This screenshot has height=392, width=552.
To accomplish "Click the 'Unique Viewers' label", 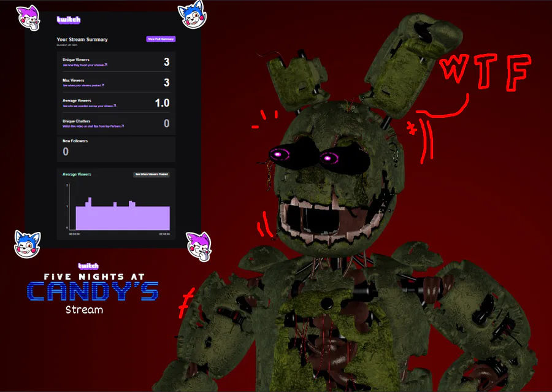I will 76,60.
